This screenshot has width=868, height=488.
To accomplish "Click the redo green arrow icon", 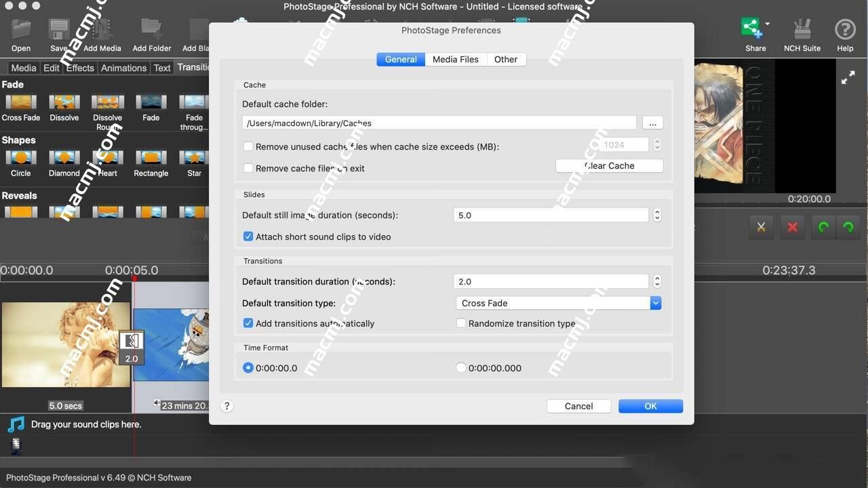I will [x=848, y=227].
